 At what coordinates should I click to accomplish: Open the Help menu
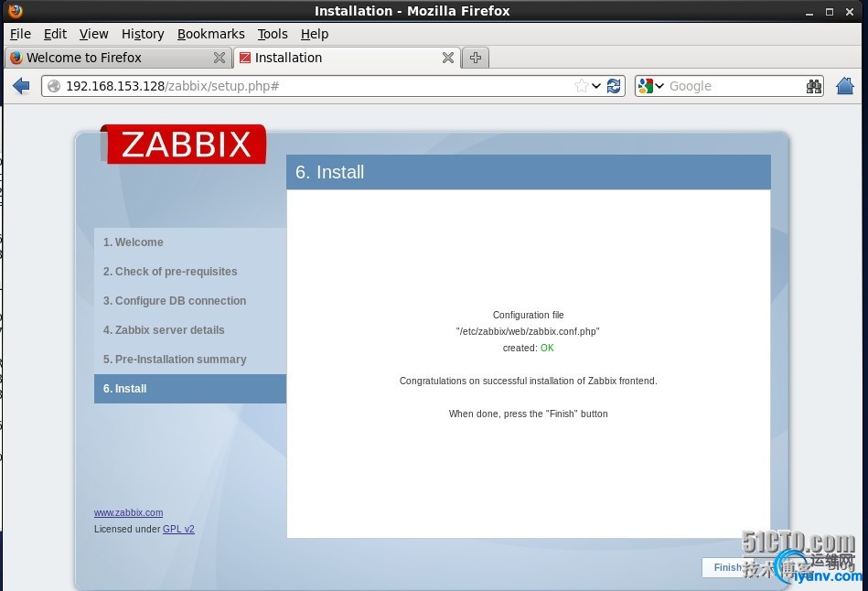pos(315,34)
